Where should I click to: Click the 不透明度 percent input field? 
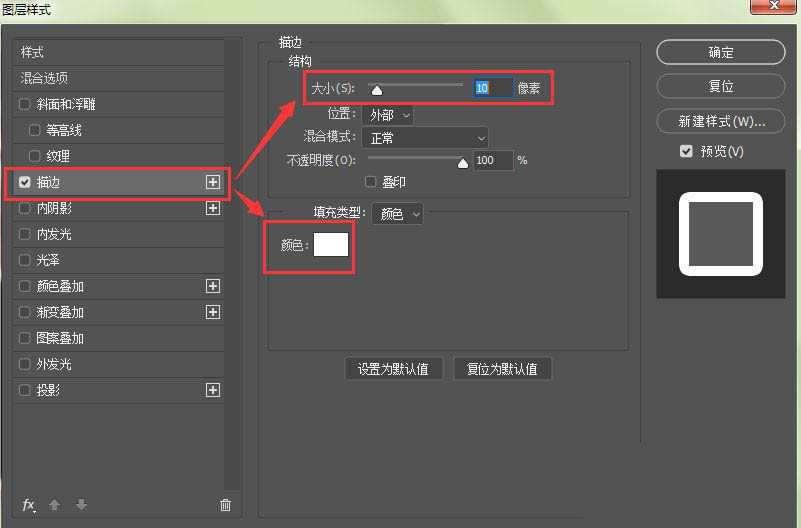493,160
